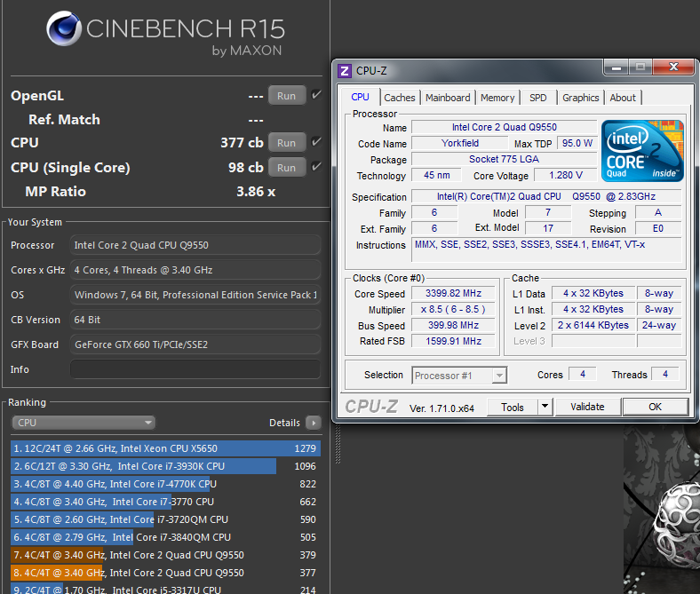Open the Memory tab
The image size is (700, 594).
497,98
